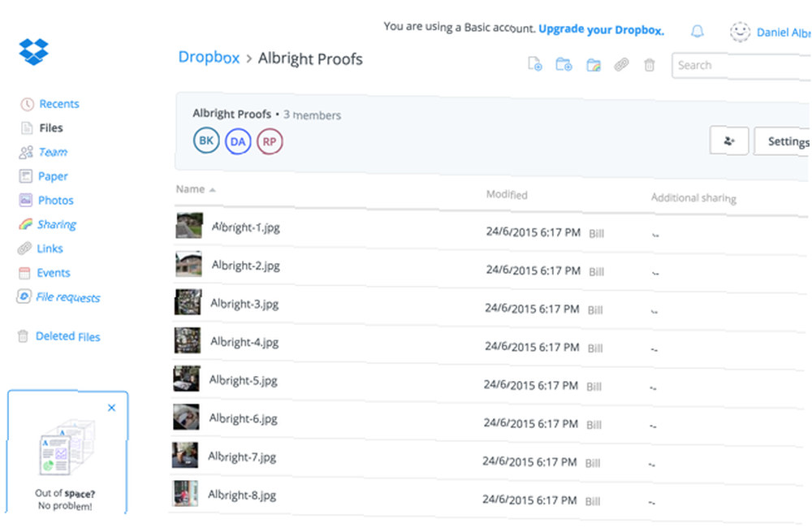Open the Daniel account name menu

(x=784, y=32)
